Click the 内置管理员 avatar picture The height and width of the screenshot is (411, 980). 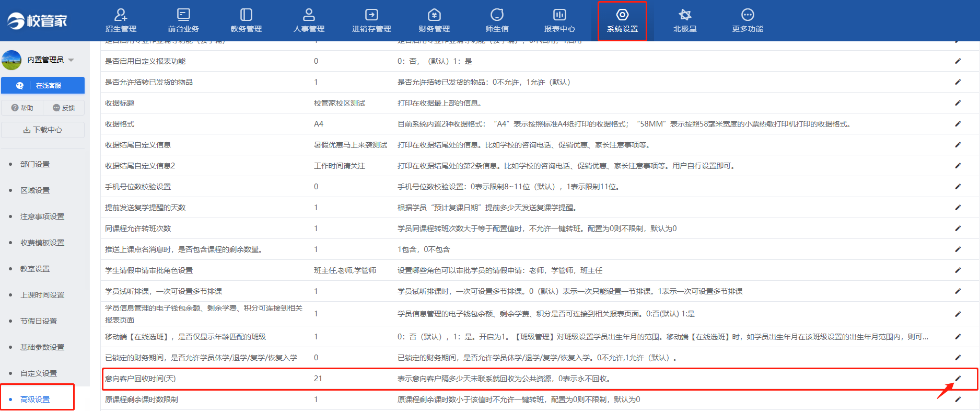(11, 60)
